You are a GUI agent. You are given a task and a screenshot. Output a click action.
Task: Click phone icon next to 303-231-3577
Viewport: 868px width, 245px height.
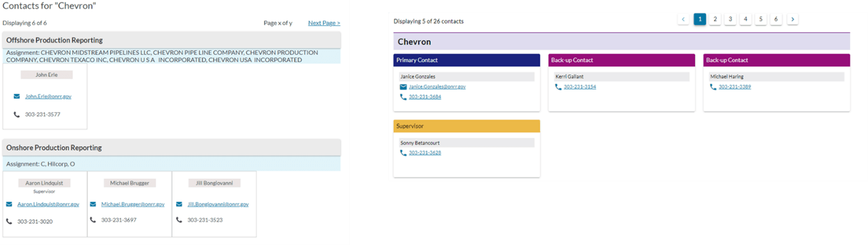pos(17,114)
